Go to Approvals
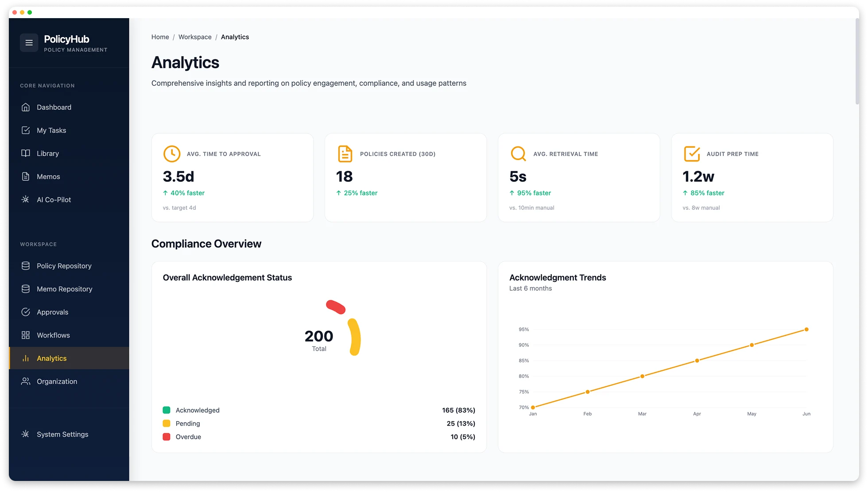 tap(53, 312)
